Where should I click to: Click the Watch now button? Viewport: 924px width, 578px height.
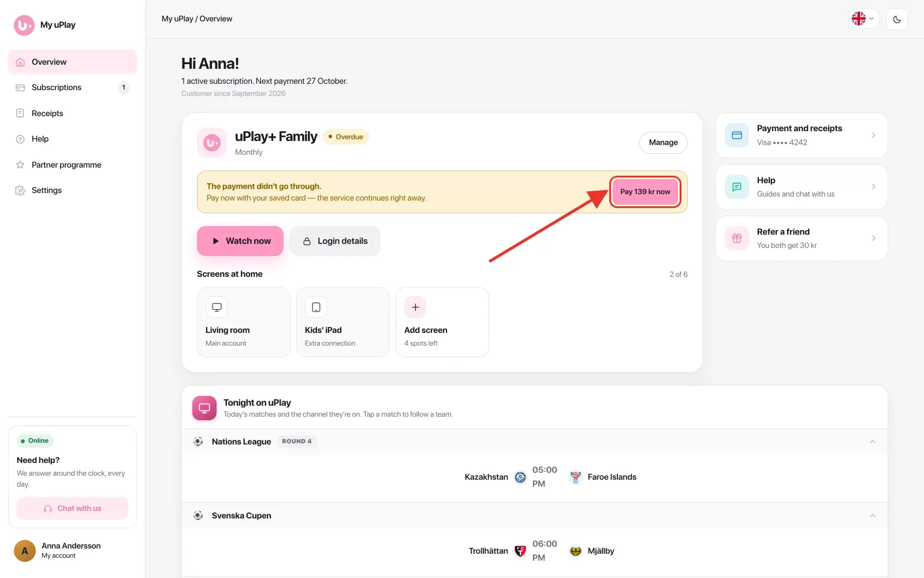coord(240,241)
